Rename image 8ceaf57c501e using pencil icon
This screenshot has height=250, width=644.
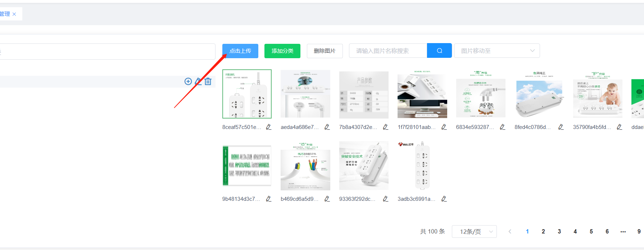tap(268, 127)
